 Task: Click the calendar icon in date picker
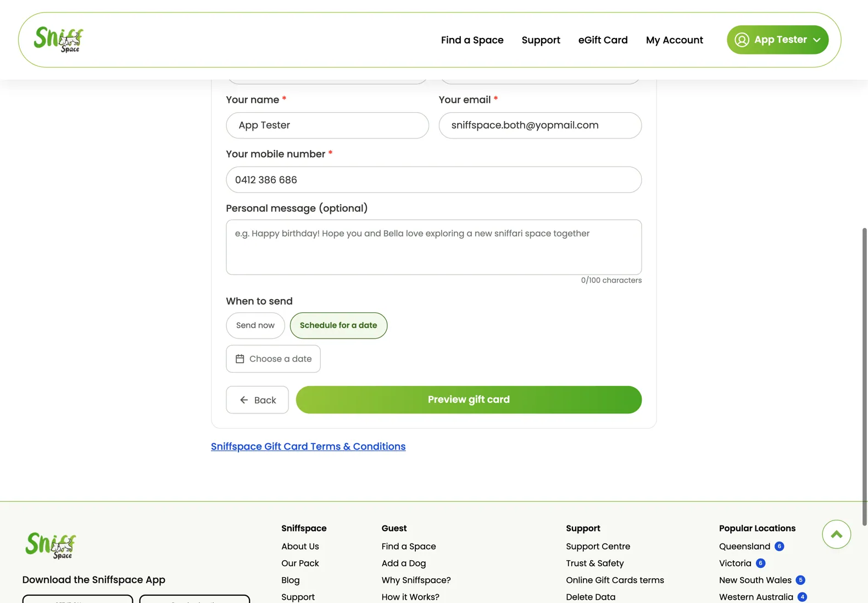point(240,359)
